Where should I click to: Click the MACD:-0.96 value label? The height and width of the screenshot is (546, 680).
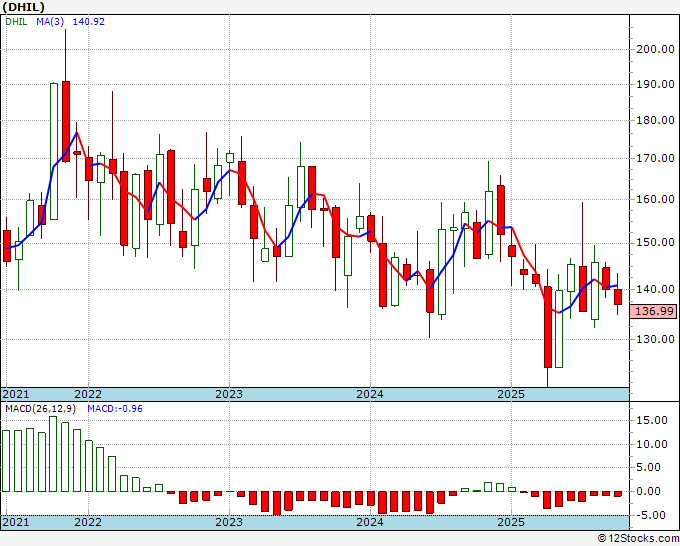click(x=115, y=409)
